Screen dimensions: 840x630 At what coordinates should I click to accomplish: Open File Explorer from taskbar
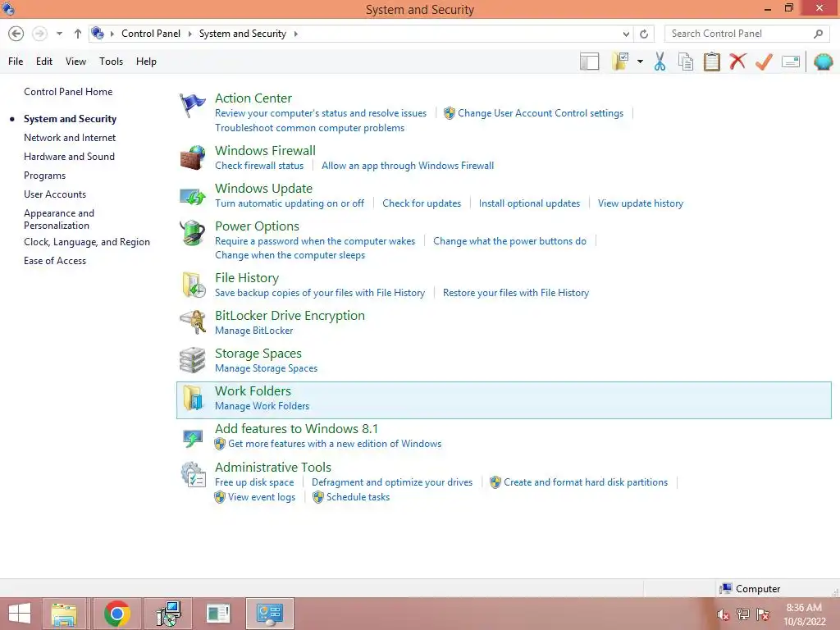(64, 614)
